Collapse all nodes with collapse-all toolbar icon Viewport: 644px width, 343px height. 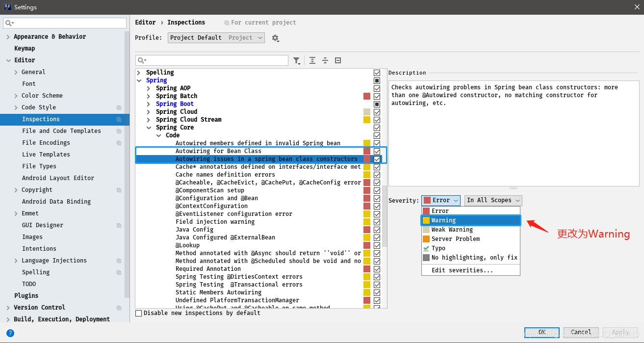[325, 60]
